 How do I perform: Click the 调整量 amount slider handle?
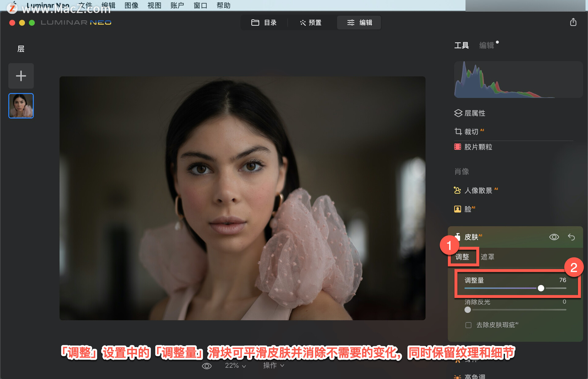(541, 288)
